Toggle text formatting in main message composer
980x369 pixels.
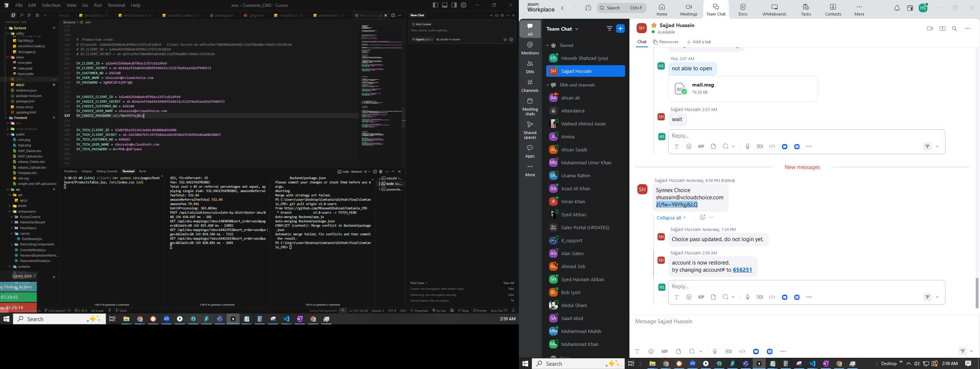click(x=637, y=351)
